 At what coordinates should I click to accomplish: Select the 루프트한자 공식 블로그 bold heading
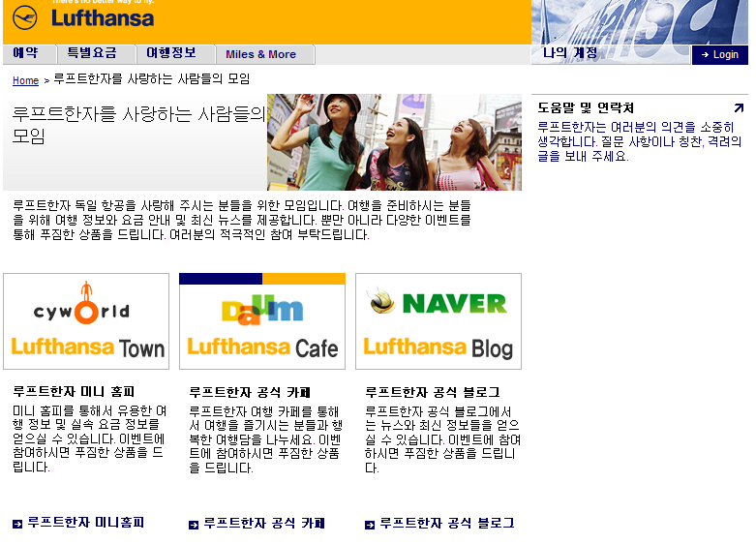[433, 392]
